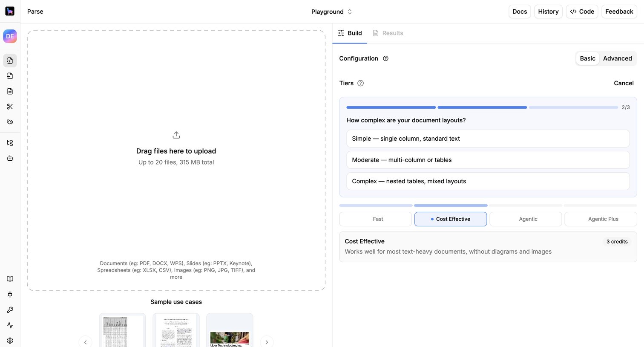Choose the Cost Effective tier
The height and width of the screenshot is (347, 644).
[451, 219]
